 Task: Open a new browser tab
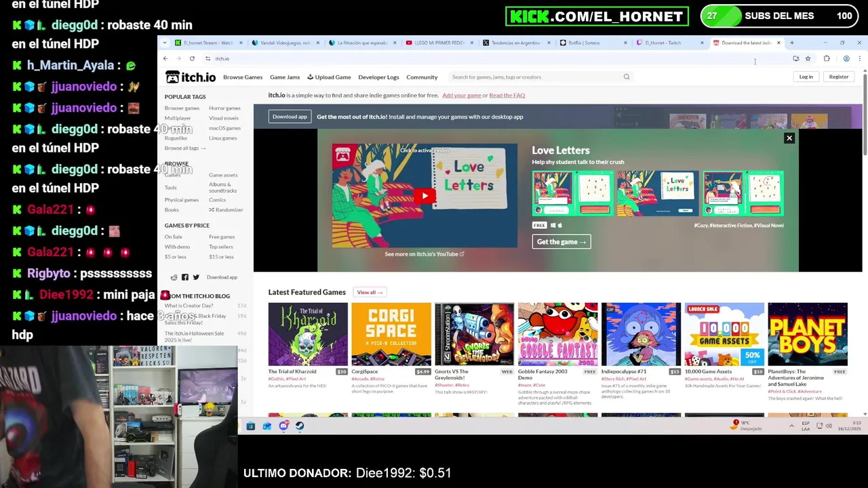point(791,43)
